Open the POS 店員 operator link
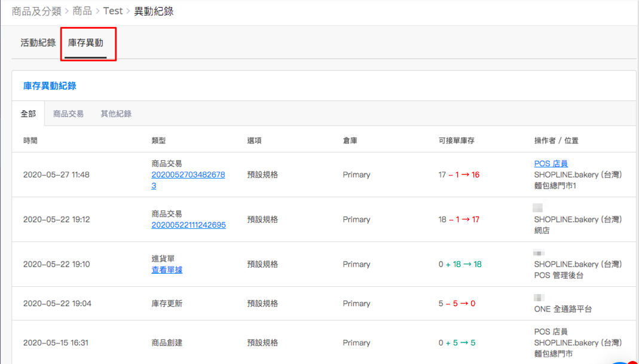 [551, 163]
